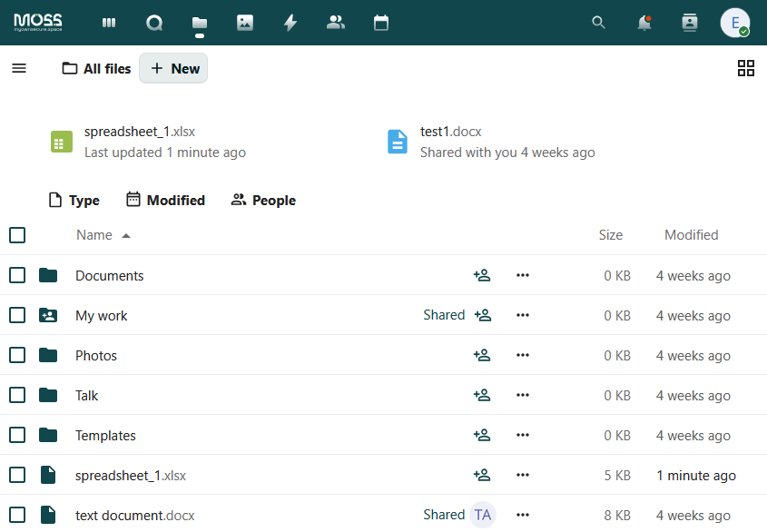
Task: Toggle the select all files checkbox
Action: (17, 235)
